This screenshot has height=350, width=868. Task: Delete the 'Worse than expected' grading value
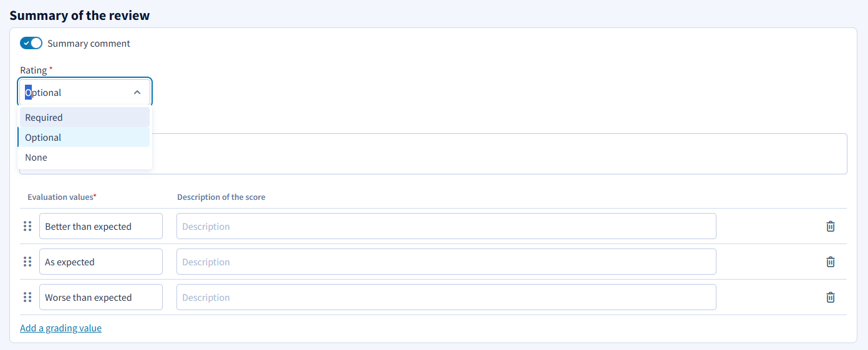point(831,298)
